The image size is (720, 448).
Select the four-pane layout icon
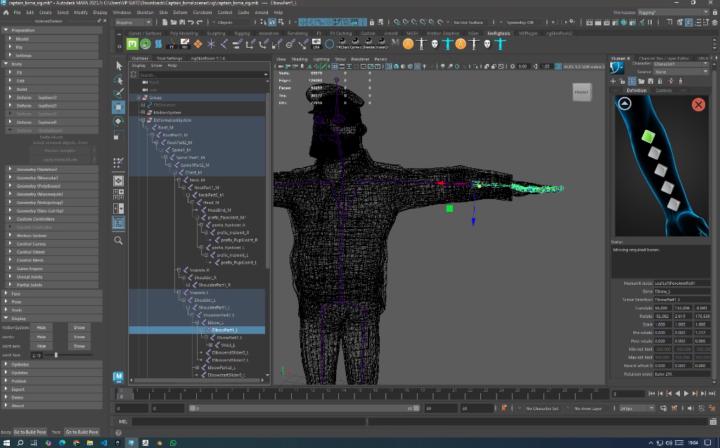[118, 194]
